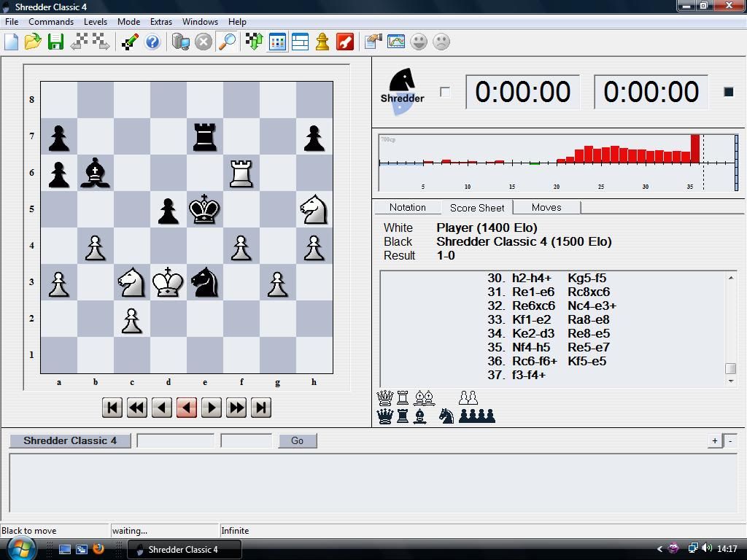The image size is (747, 560).
Task: Click the tall red bar in evaluation graph
Action: (695, 149)
